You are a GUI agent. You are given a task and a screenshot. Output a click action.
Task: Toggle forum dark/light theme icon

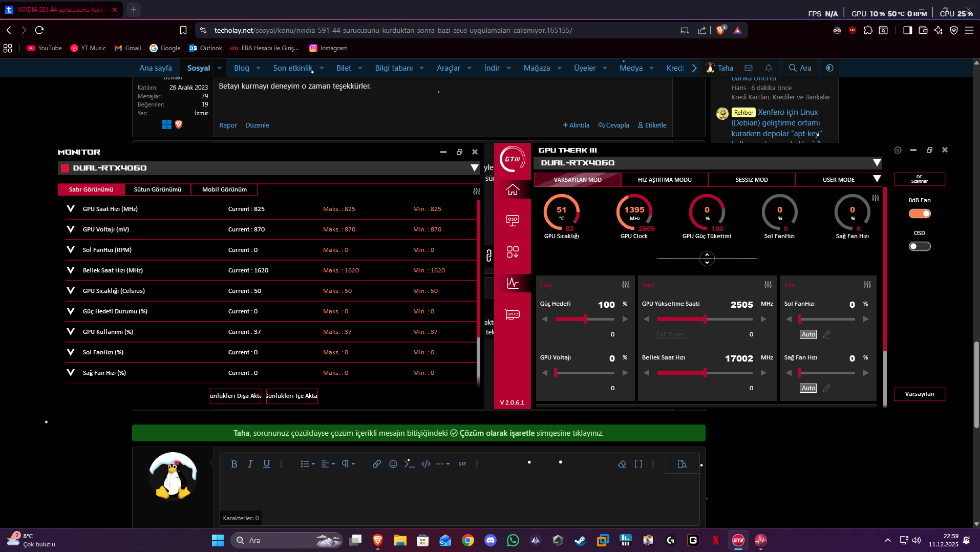[x=830, y=68]
